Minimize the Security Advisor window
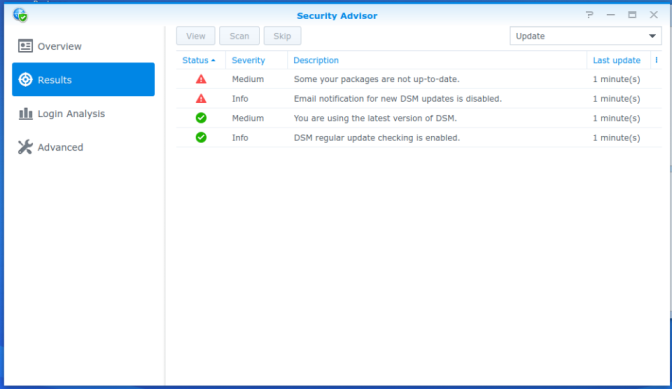672x389 pixels. [611, 15]
